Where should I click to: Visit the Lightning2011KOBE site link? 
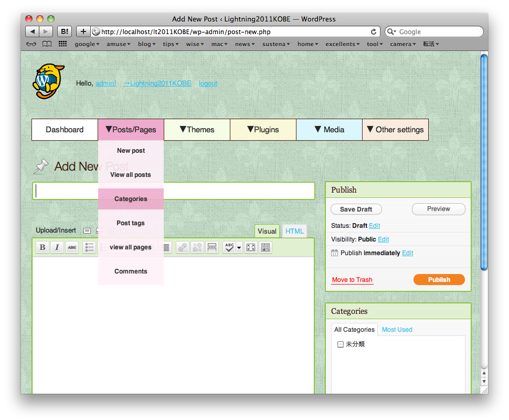pos(157,83)
